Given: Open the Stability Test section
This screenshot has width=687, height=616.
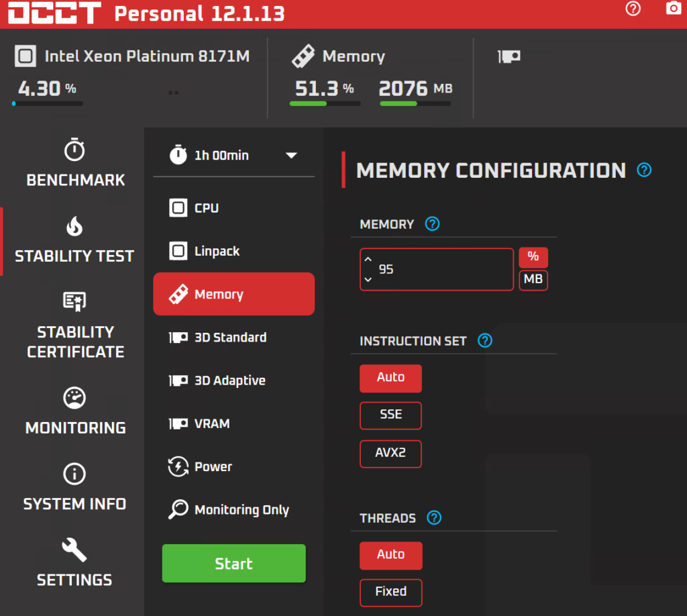Looking at the screenshot, I should tap(74, 240).
